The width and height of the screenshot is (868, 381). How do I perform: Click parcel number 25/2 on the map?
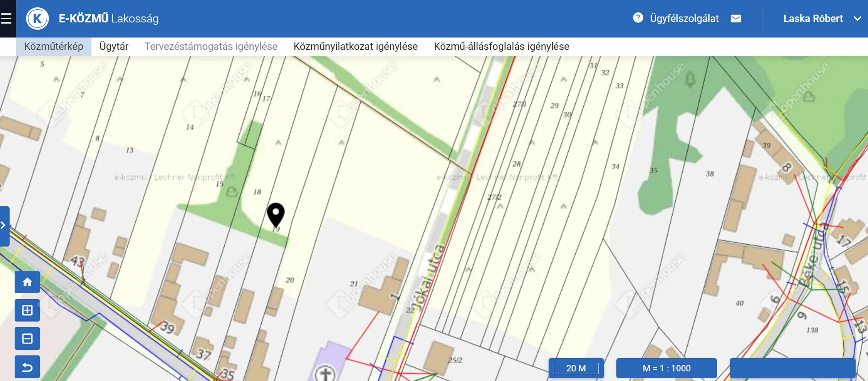[455, 360]
